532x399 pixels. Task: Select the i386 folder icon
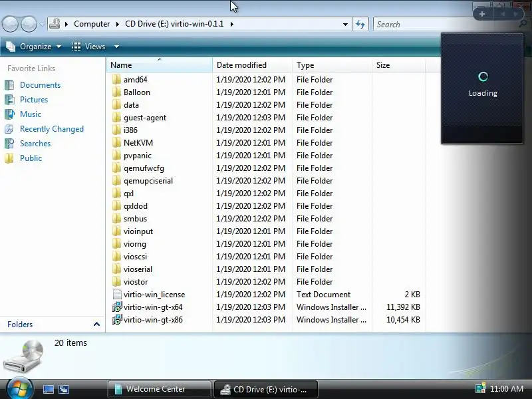click(x=116, y=130)
